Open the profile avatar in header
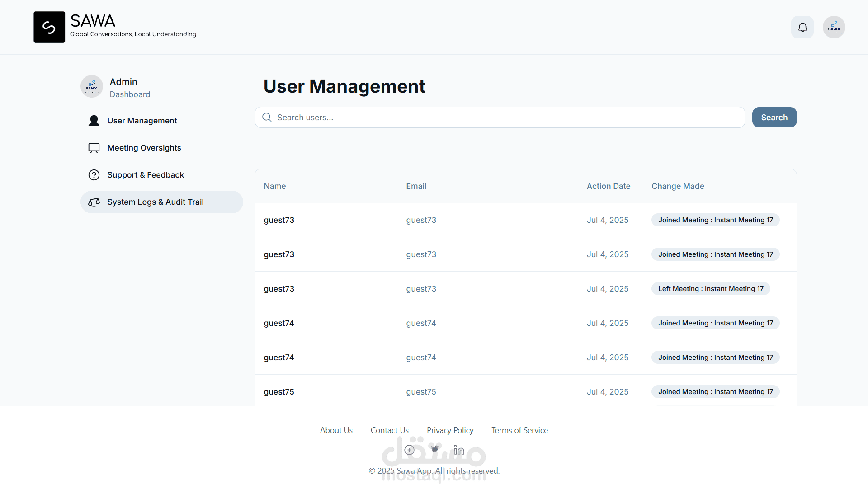Viewport: 868px width, 494px height. (x=834, y=28)
